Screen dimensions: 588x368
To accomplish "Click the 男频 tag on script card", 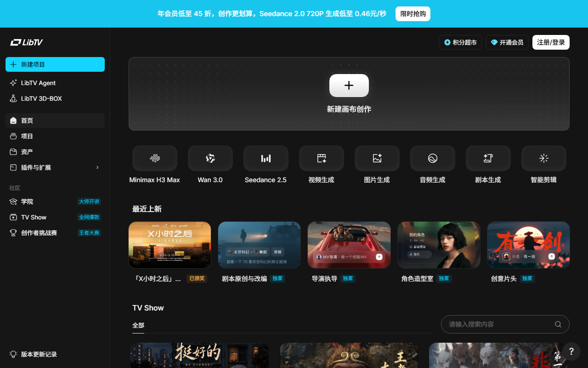I will [277, 252].
